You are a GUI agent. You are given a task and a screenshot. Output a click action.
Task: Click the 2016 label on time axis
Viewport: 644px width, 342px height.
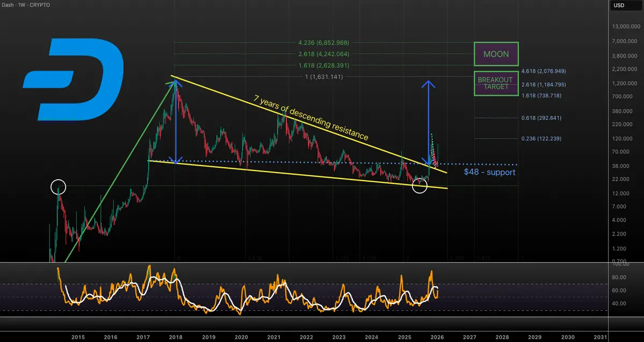click(x=111, y=337)
